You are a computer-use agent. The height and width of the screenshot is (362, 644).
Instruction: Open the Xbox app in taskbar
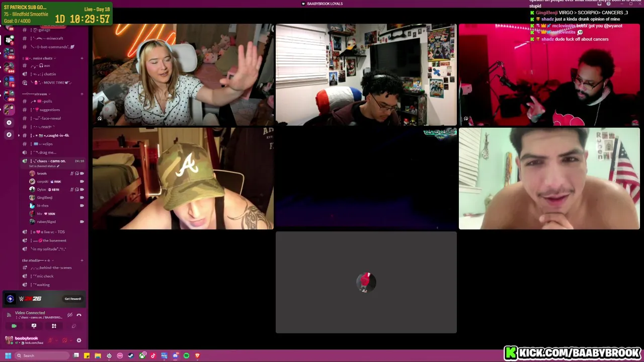tap(142, 355)
